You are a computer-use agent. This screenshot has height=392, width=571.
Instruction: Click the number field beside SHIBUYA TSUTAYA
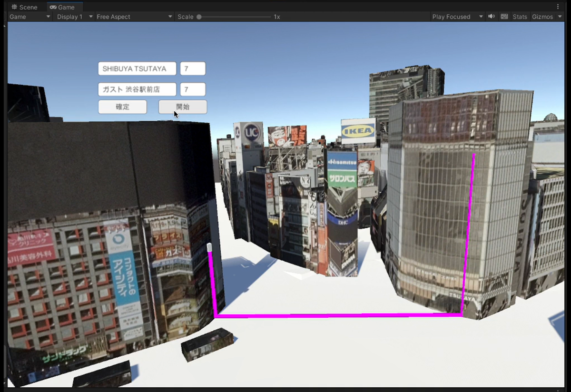193,69
